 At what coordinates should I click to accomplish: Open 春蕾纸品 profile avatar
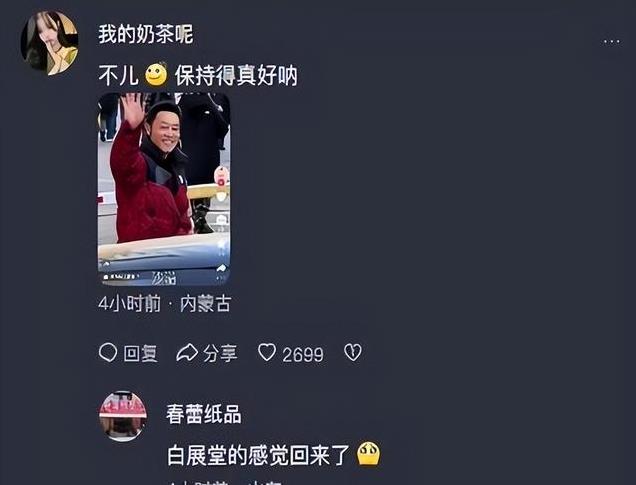(x=123, y=416)
